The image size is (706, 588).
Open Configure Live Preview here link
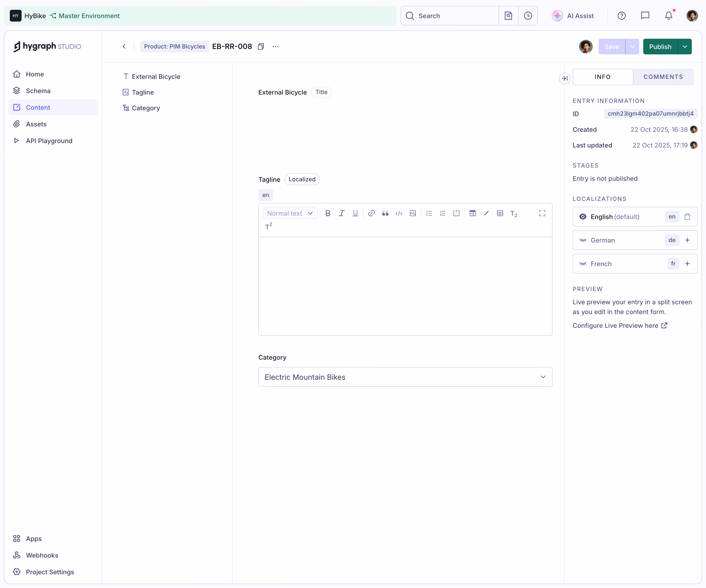[620, 325]
